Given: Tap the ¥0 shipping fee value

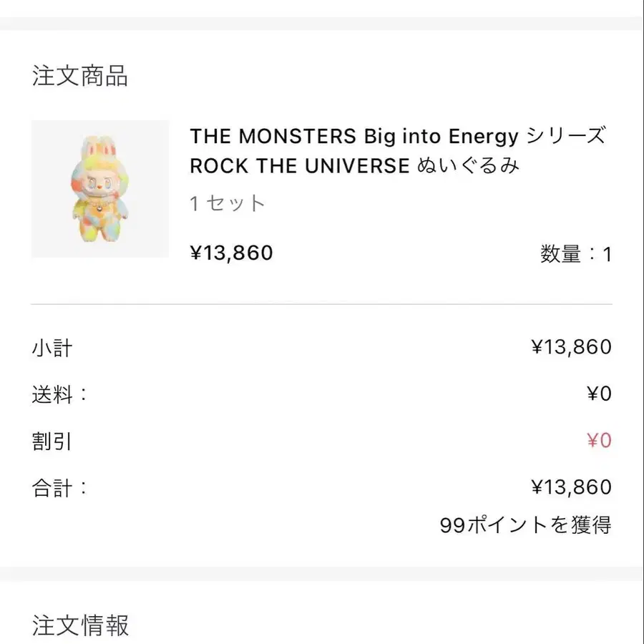Looking at the screenshot, I should tap(599, 394).
